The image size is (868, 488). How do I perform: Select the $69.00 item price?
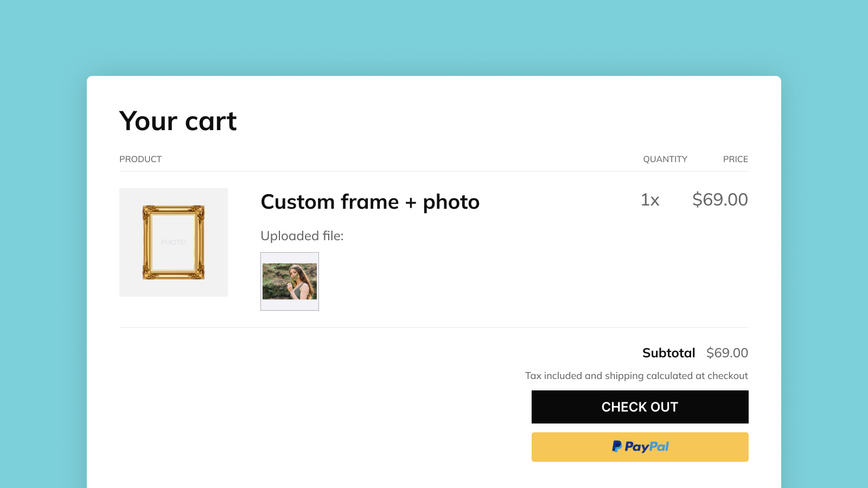click(720, 200)
